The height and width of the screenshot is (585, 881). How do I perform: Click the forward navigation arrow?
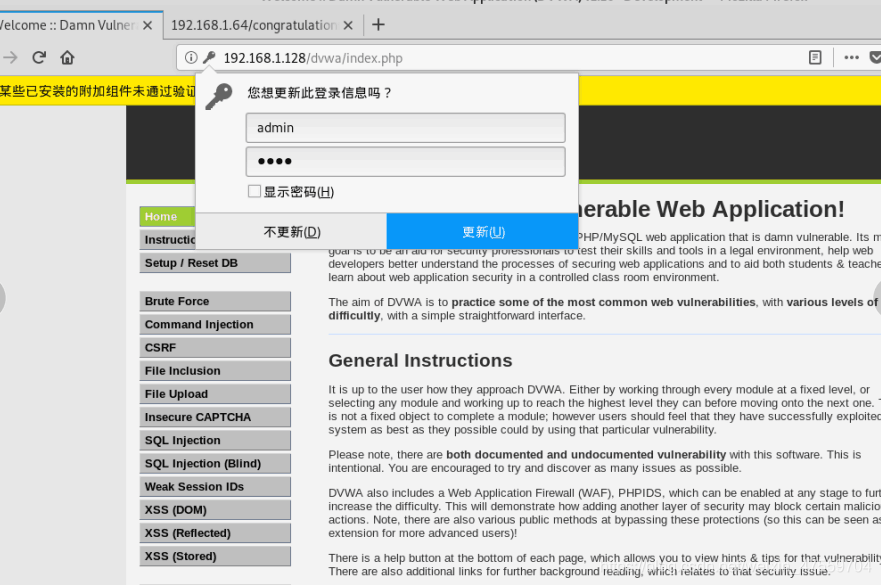pyautogui.click(x=10, y=57)
